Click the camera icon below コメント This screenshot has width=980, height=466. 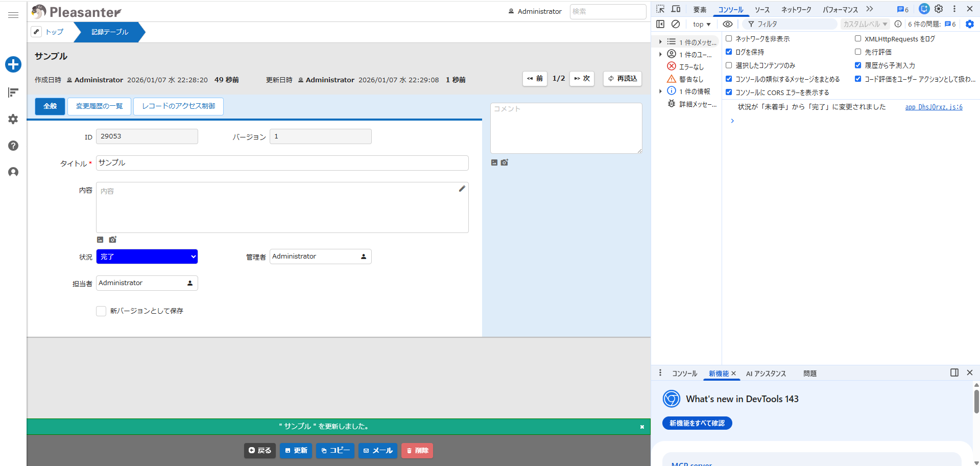505,162
